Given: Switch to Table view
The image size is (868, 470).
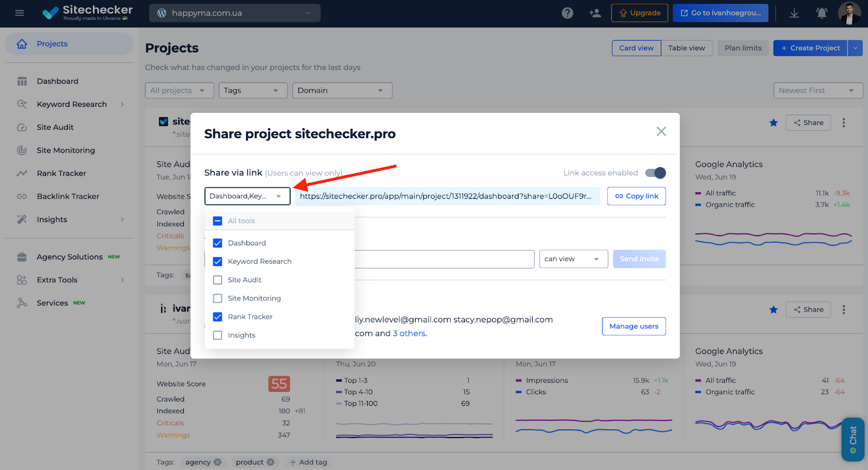Looking at the screenshot, I should click(x=687, y=48).
